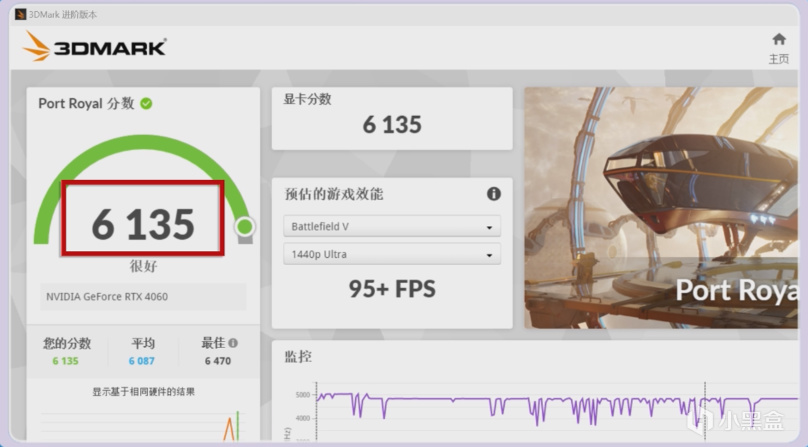Viewport: 808px width, 447px height.
Task: Click the NVIDIA GeForce RTX 4060 field
Action: (x=143, y=296)
